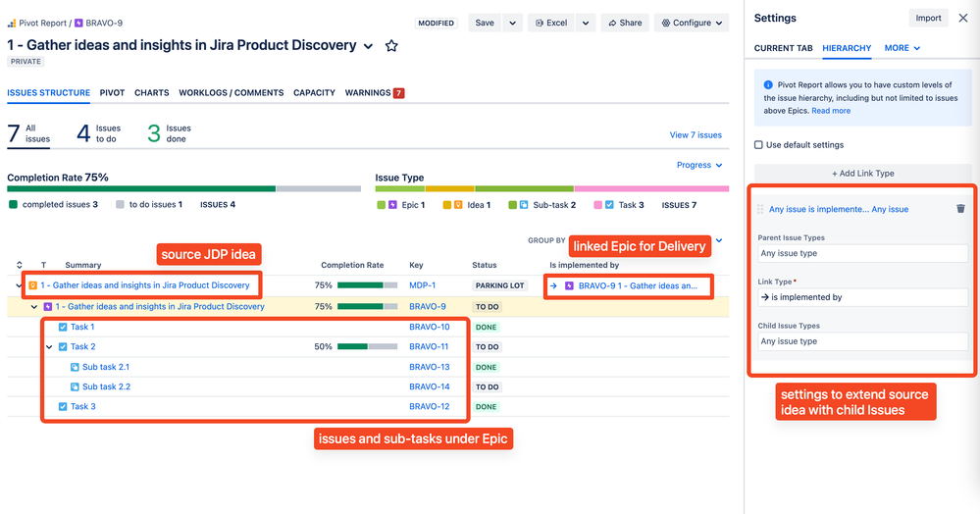Click the sub-task icon beside Sub task 2.1
980x514 pixels.
(x=75, y=367)
